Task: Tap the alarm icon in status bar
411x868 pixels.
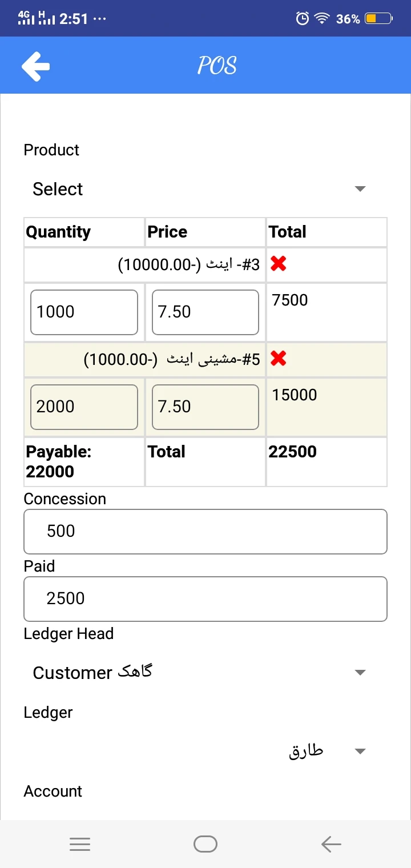Action: [303, 19]
